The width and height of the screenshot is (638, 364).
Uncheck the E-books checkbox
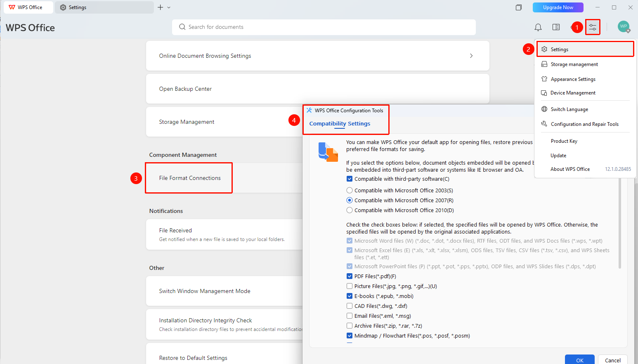pyautogui.click(x=350, y=296)
